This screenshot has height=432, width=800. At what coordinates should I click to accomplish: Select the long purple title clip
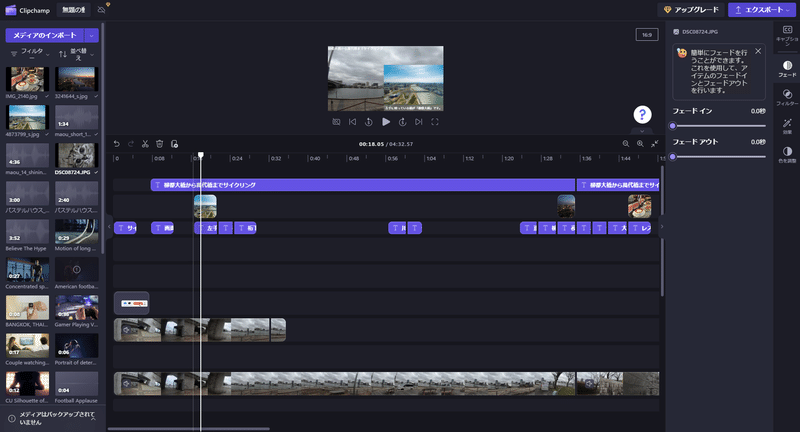pyautogui.click(x=363, y=185)
